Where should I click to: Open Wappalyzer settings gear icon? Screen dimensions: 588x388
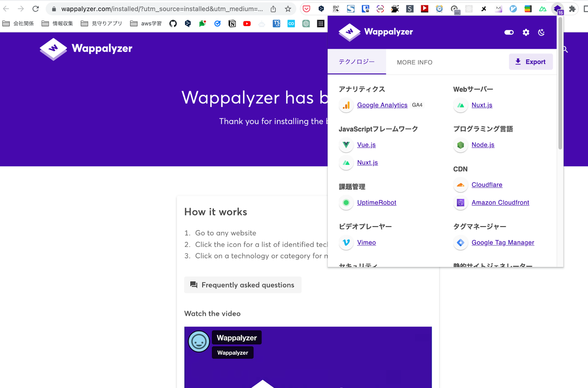pos(526,32)
